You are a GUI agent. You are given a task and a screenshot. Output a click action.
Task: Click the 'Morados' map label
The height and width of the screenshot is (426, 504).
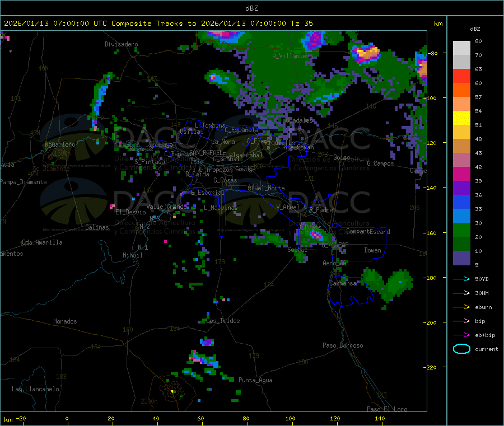pos(65,321)
